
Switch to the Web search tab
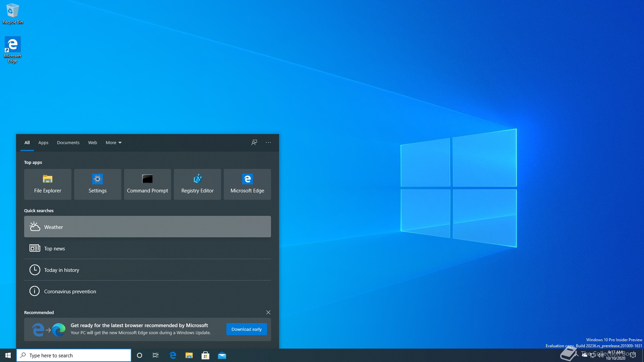tap(93, 143)
